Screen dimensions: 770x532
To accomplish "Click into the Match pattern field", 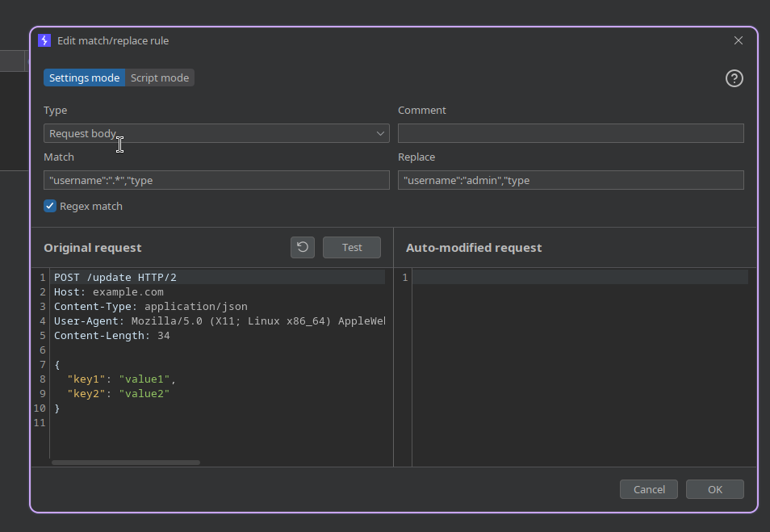I will point(216,180).
